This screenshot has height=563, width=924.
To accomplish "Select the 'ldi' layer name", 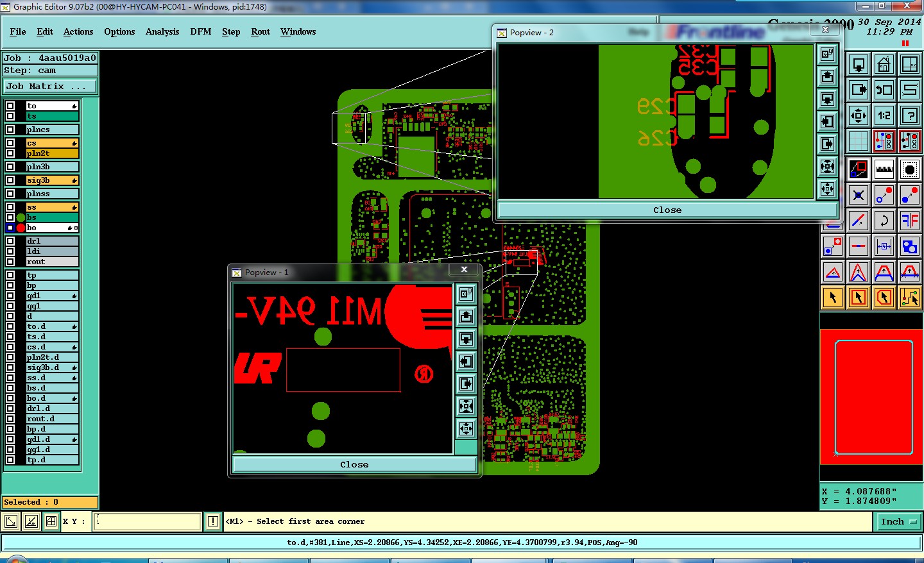I will tap(52, 251).
